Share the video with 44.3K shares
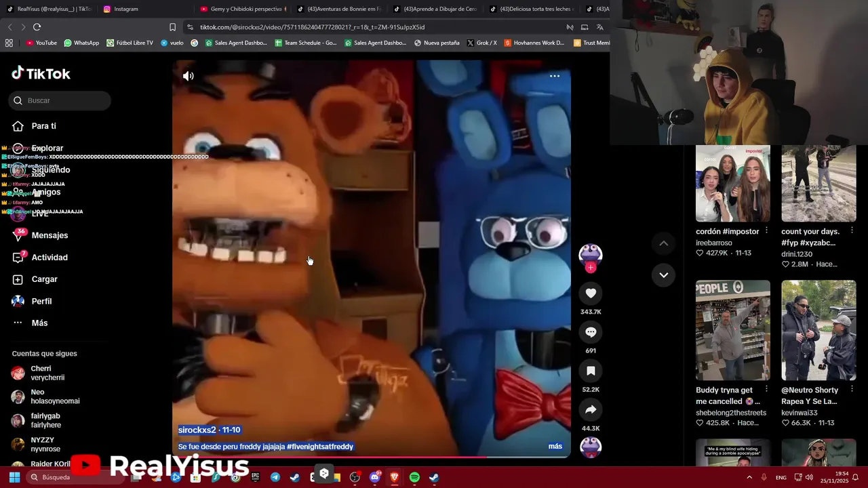 coord(591,409)
